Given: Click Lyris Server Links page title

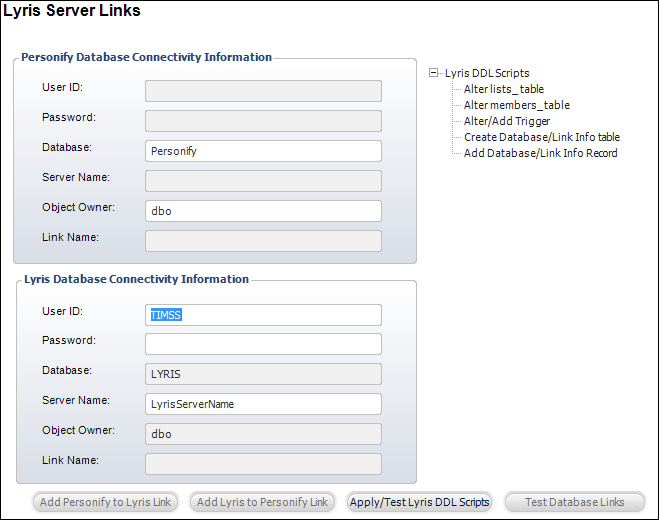Looking at the screenshot, I should (72, 11).
